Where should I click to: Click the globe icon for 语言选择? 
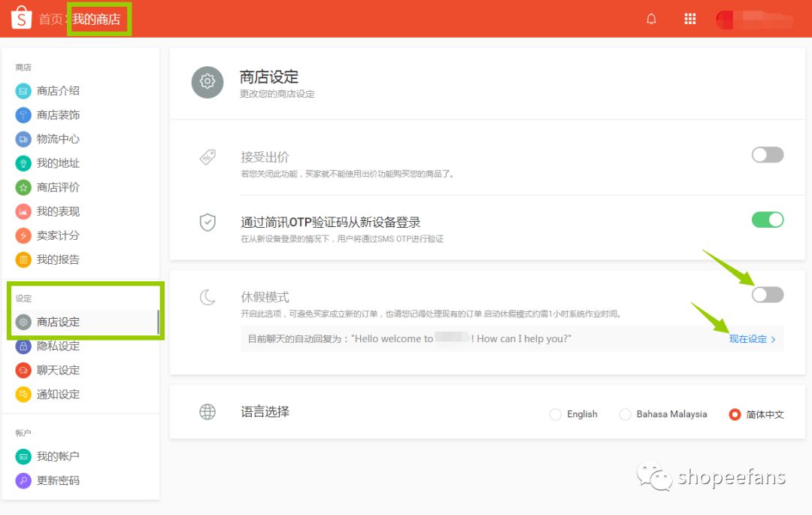pyautogui.click(x=208, y=412)
